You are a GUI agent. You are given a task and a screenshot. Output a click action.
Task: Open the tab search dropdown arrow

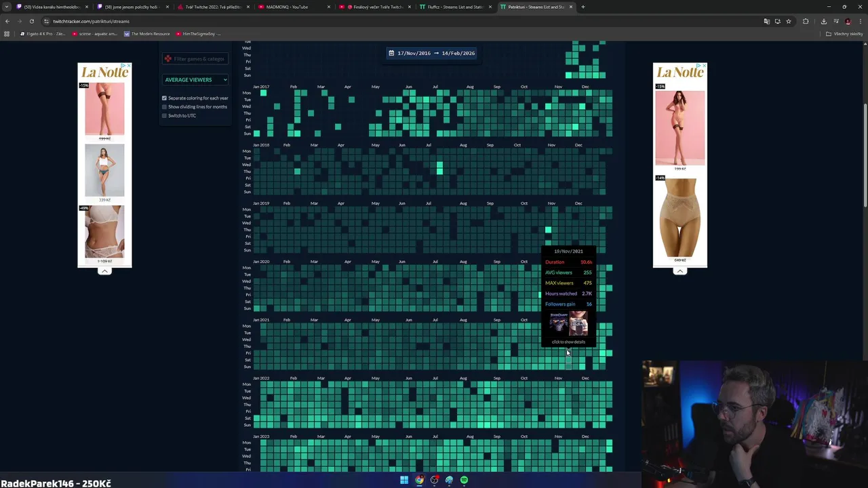7,7
